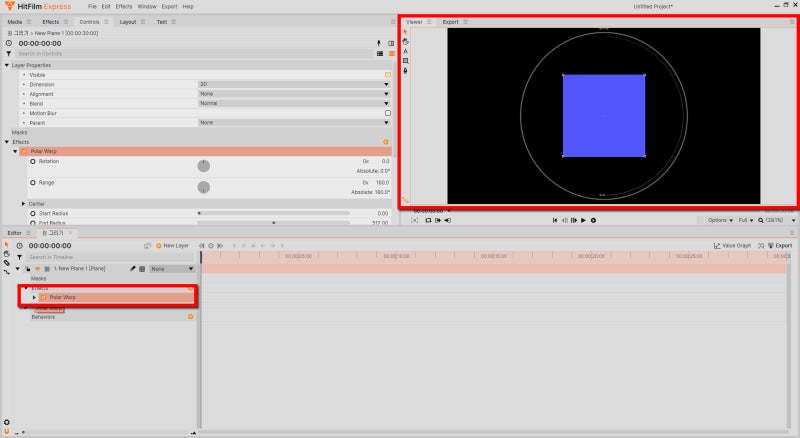Toggle the Motion Blur checkbox
This screenshot has width=800, height=438.
point(388,113)
